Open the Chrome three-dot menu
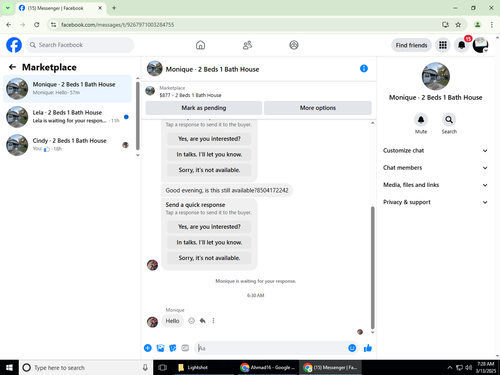This screenshot has width=500, height=375. [491, 25]
